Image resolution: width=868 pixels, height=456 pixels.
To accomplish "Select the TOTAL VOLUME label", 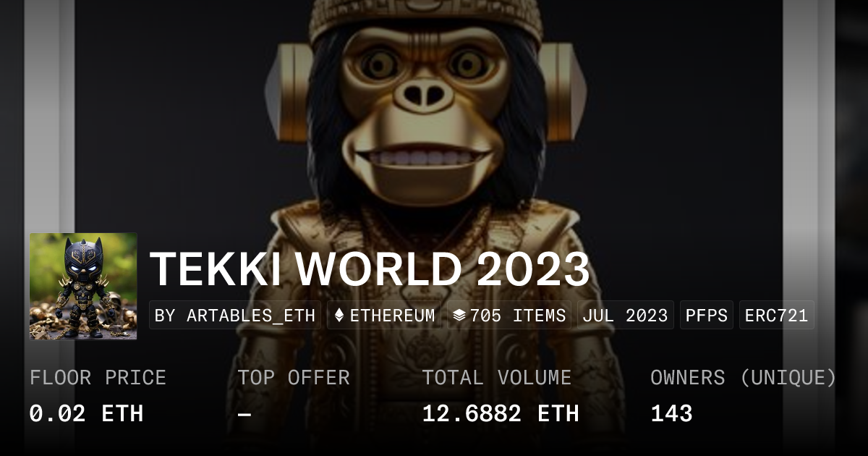I will 497,377.
